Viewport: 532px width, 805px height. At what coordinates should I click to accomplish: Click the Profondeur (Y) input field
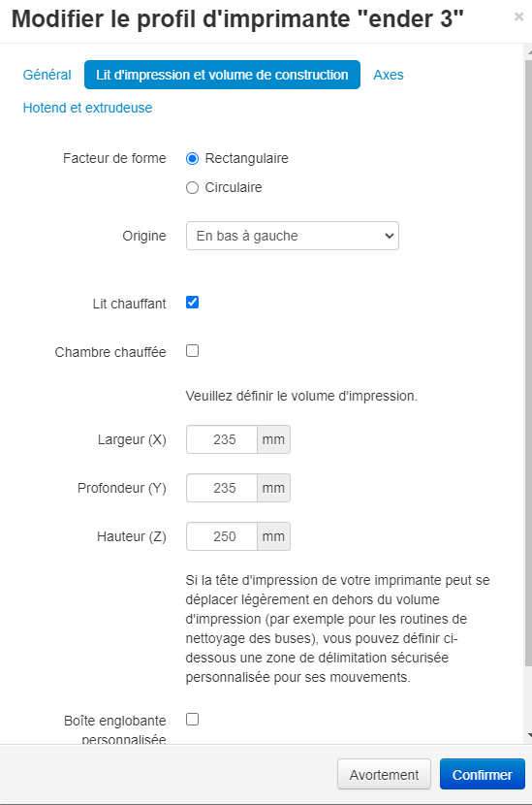[x=222, y=488]
